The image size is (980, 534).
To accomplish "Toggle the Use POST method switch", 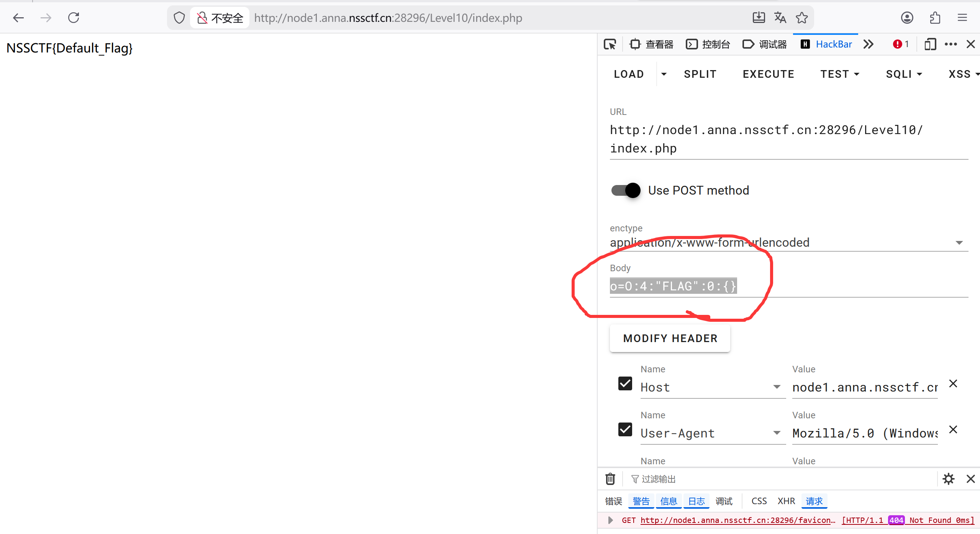I will point(626,190).
